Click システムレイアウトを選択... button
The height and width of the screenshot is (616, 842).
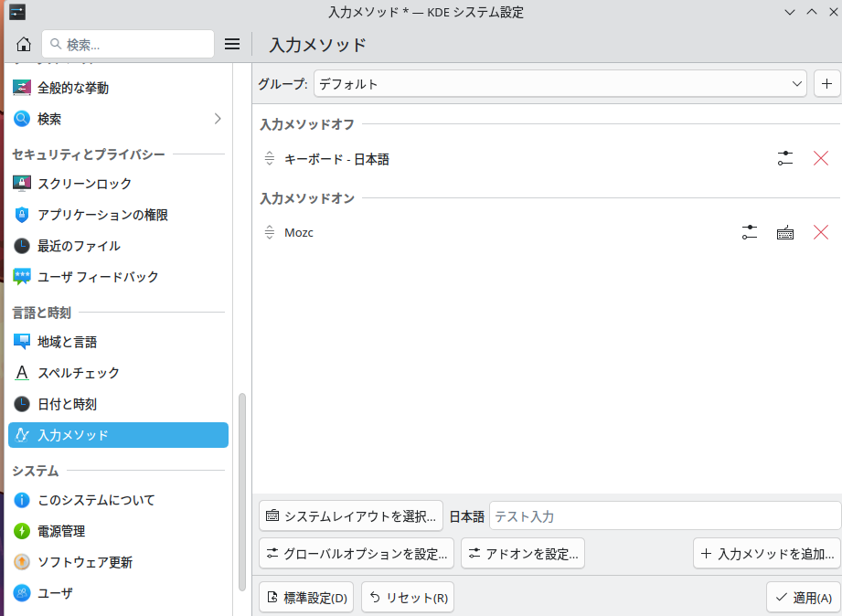coord(351,516)
